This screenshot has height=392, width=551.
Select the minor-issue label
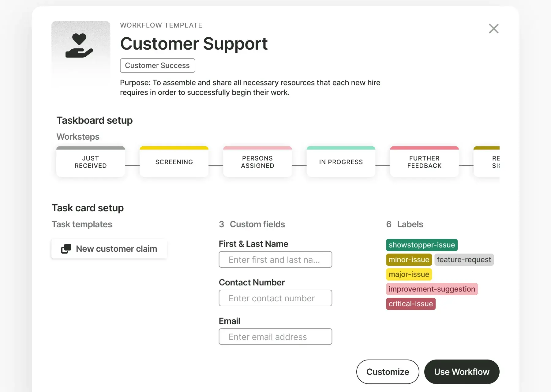click(409, 260)
